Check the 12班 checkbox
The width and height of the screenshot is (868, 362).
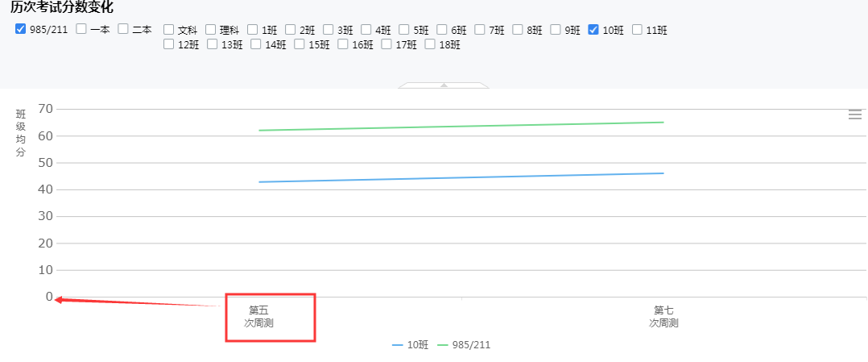[x=169, y=44]
